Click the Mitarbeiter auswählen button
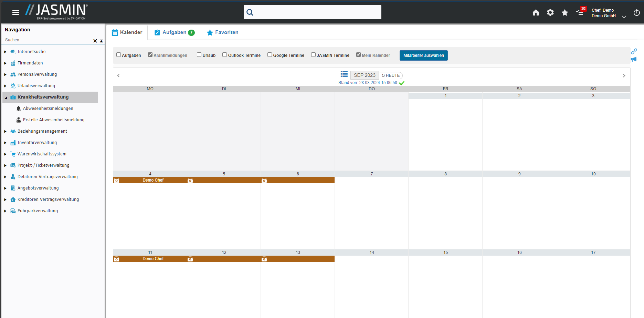644x318 pixels. click(x=423, y=55)
